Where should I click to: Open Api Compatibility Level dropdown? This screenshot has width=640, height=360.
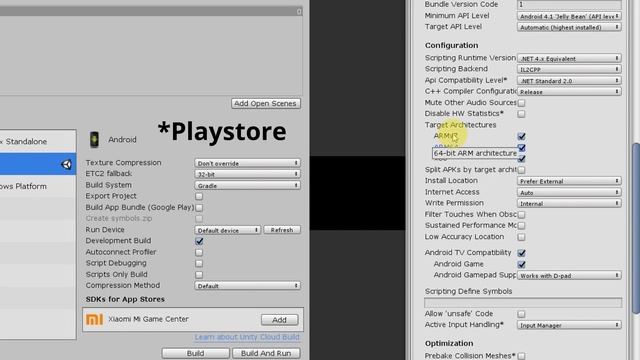tap(569, 81)
